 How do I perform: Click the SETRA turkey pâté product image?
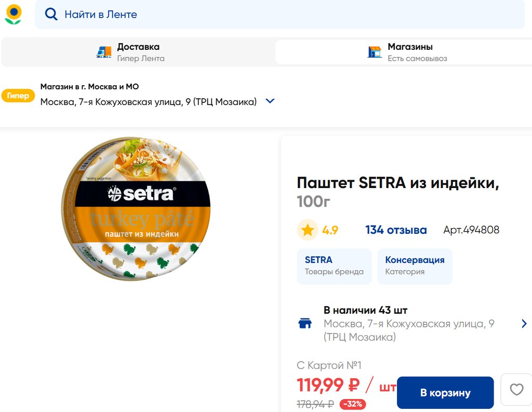coord(136,209)
